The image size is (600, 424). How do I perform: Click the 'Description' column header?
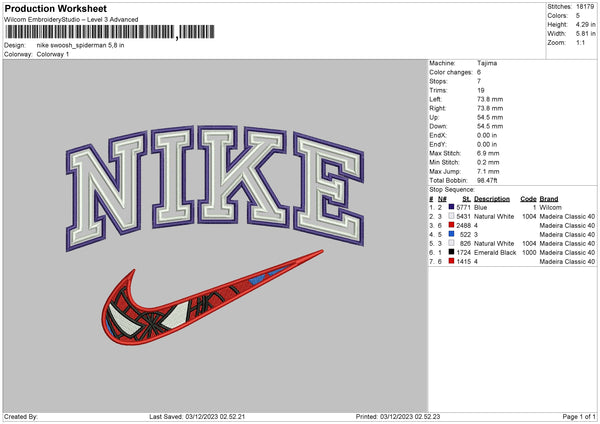coord(492,199)
